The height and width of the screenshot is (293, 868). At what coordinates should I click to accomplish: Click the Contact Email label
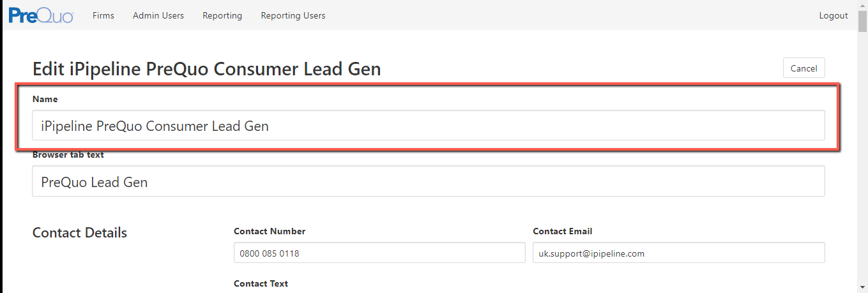tap(563, 231)
